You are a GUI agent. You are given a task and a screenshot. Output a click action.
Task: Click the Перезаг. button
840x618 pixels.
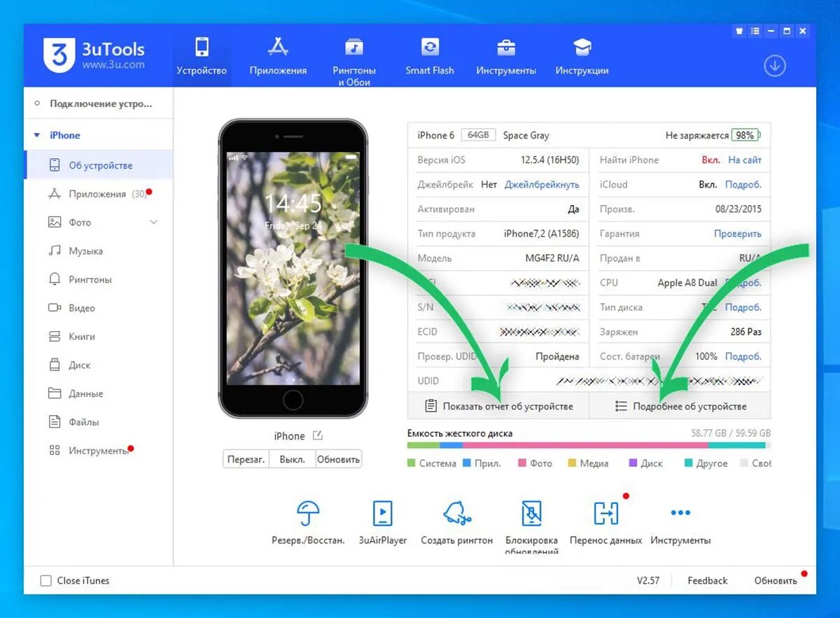[x=246, y=460]
